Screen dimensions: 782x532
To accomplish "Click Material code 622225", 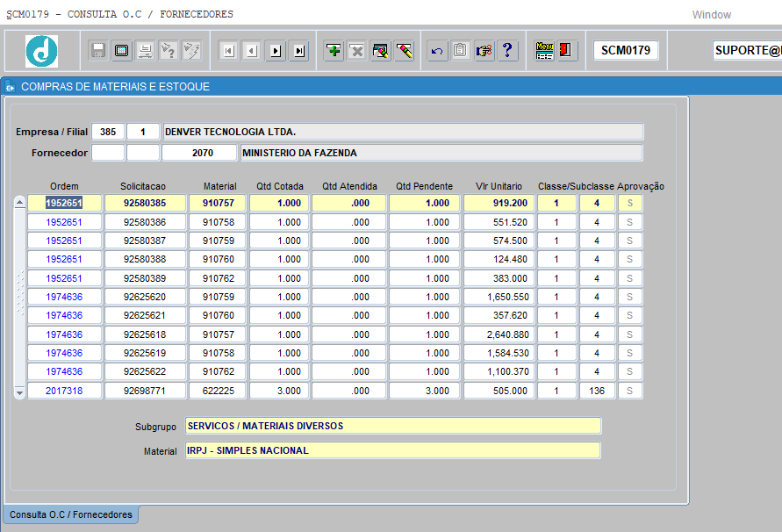I will [x=218, y=391].
